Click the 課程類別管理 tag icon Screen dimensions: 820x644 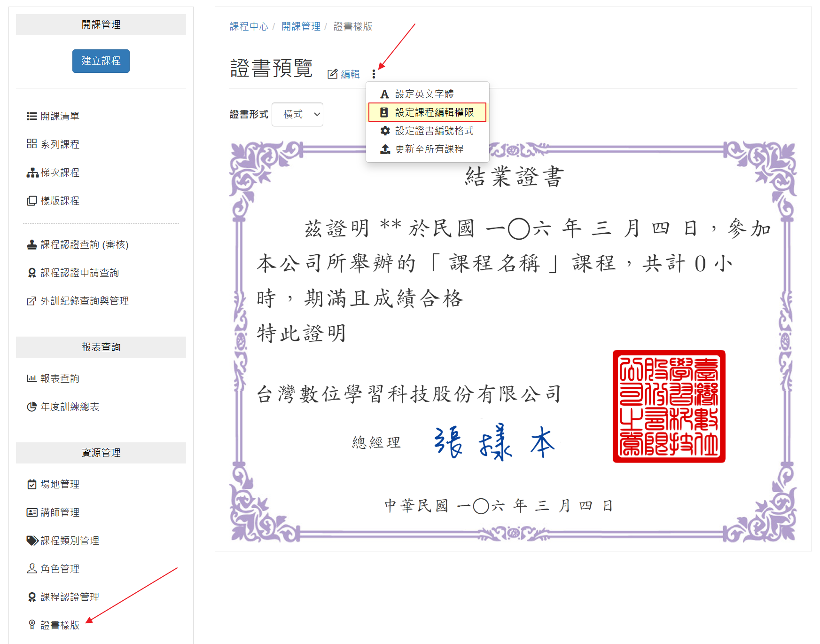coord(32,541)
